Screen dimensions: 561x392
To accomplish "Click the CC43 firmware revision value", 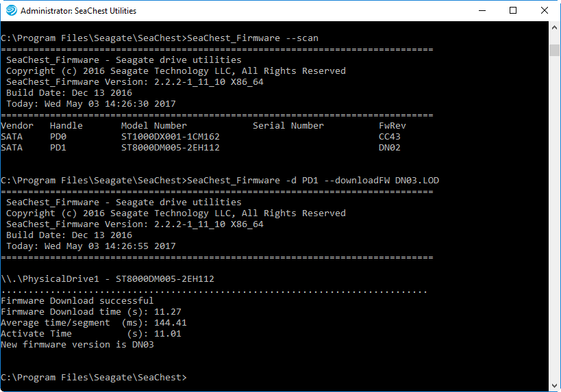I will (x=390, y=137).
